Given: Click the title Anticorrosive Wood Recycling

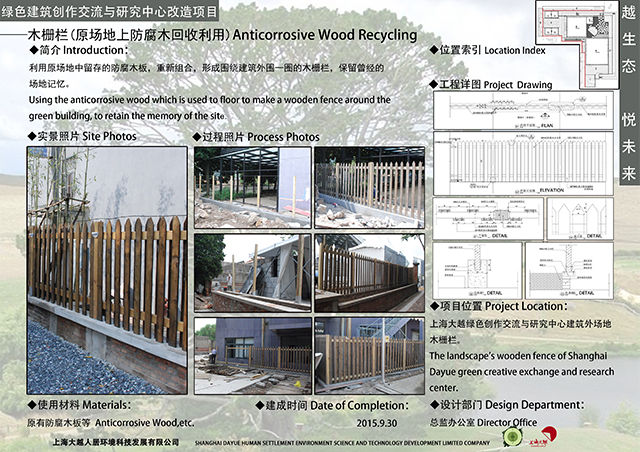Looking at the screenshot, I should [x=325, y=35].
